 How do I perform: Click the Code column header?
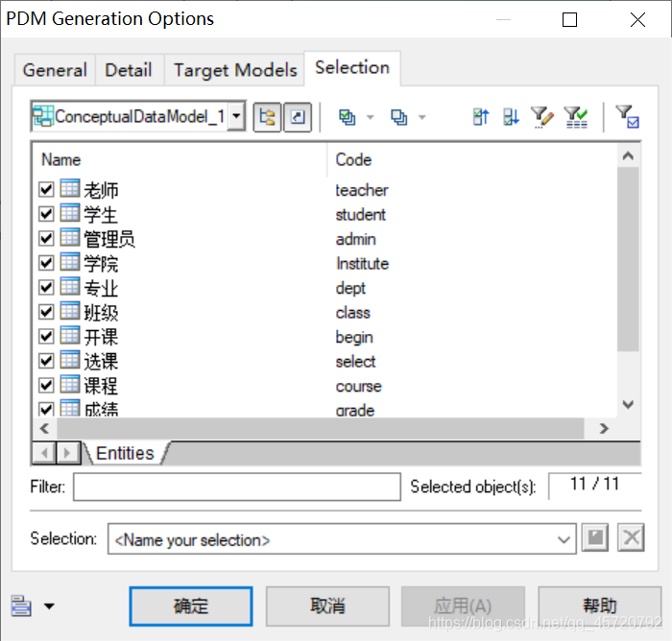point(472,160)
